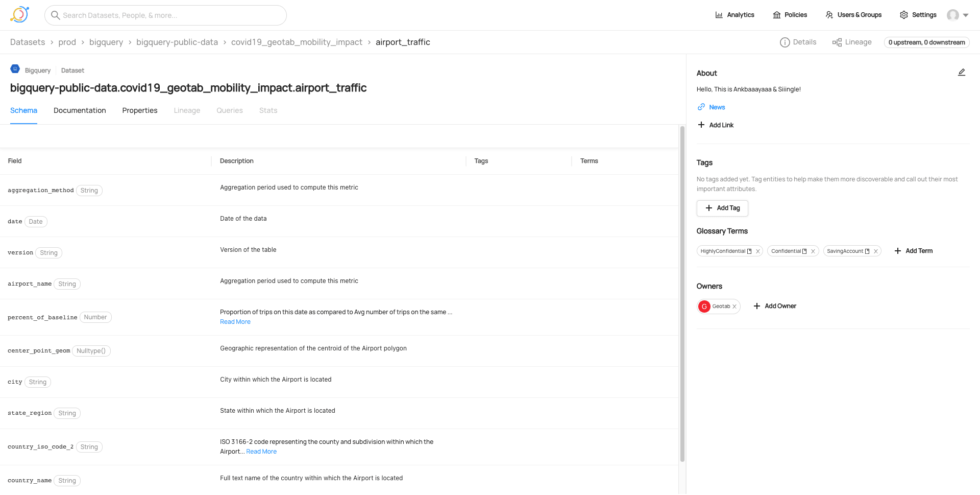Switch to Details view
The image size is (980, 495).
point(798,42)
